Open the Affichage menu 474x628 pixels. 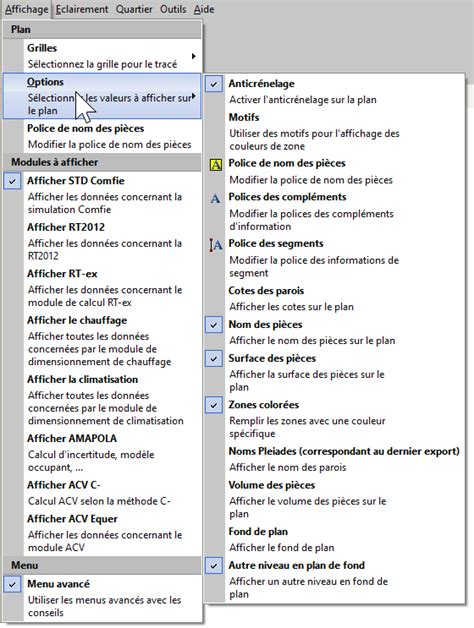click(26, 9)
